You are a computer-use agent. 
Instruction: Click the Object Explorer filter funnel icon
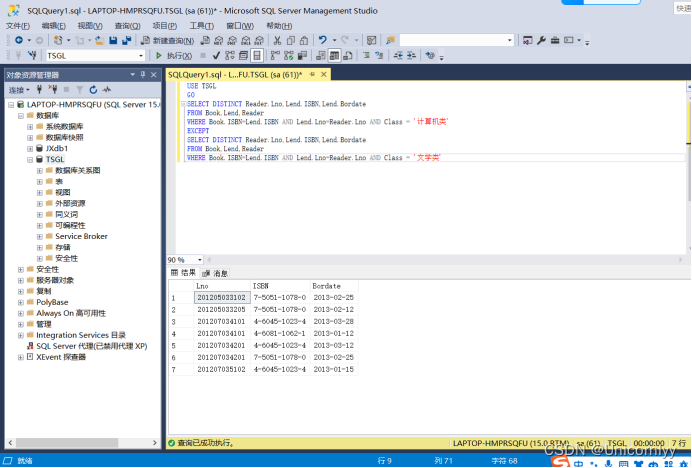pos(79,90)
